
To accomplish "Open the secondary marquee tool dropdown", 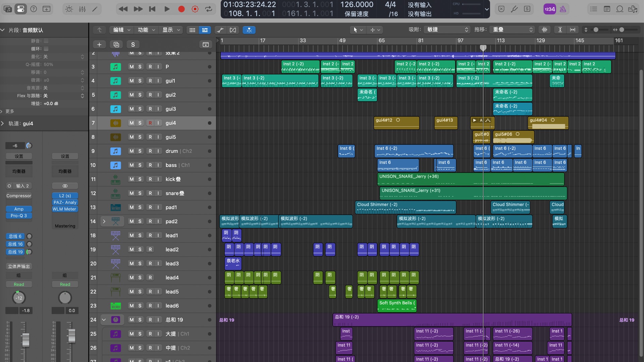I will 375,30.
